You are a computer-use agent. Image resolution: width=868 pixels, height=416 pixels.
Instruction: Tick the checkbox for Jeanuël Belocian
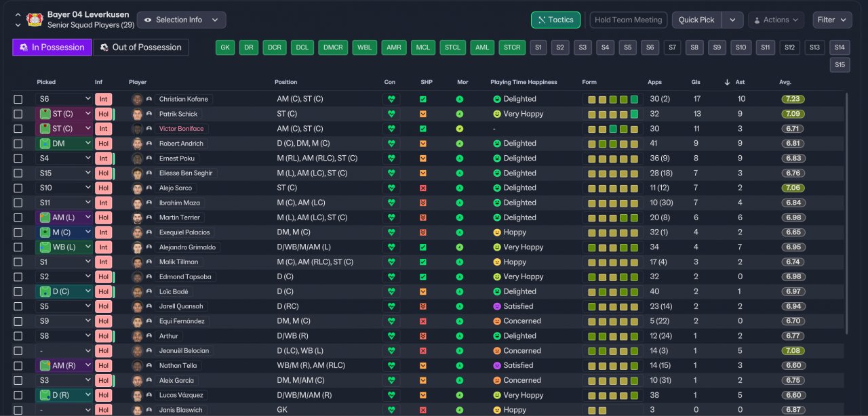point(18,351)
